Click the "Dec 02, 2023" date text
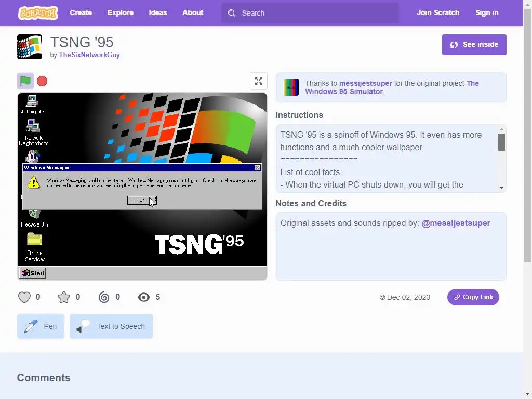Viewport: 532px width, 399px height. click(x=408, y=297)
